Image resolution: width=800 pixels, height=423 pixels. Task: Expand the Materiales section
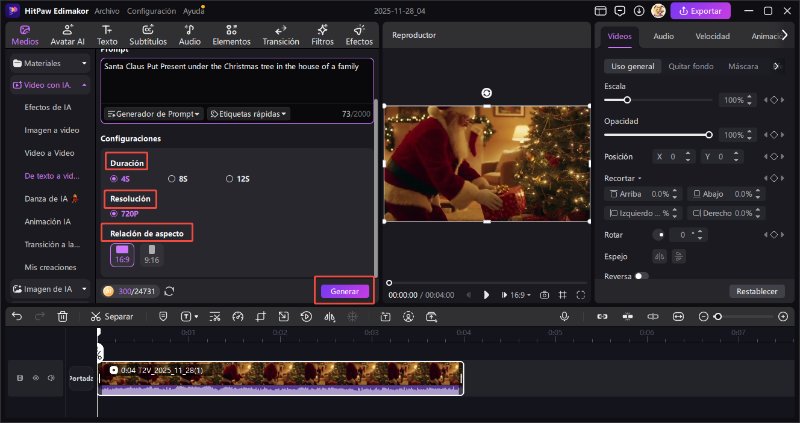coord(49,63)
